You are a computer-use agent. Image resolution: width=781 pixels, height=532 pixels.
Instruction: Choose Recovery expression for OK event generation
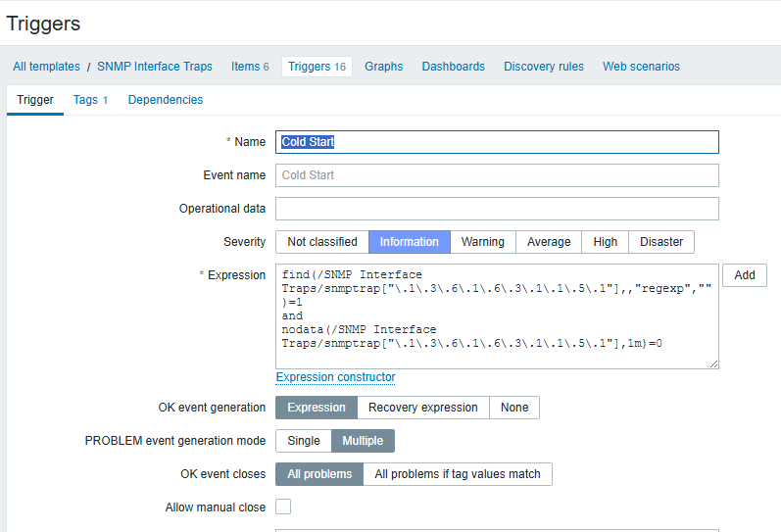[x=422, y=408]
